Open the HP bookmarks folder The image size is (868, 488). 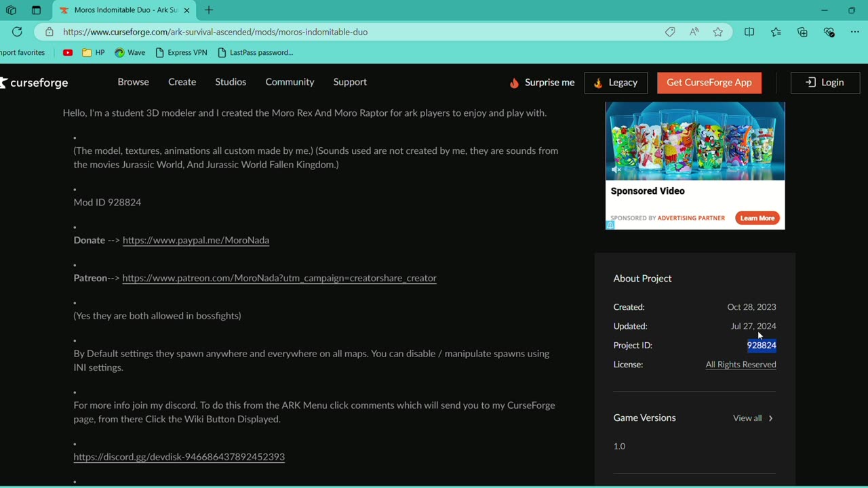tap(94, 52)
